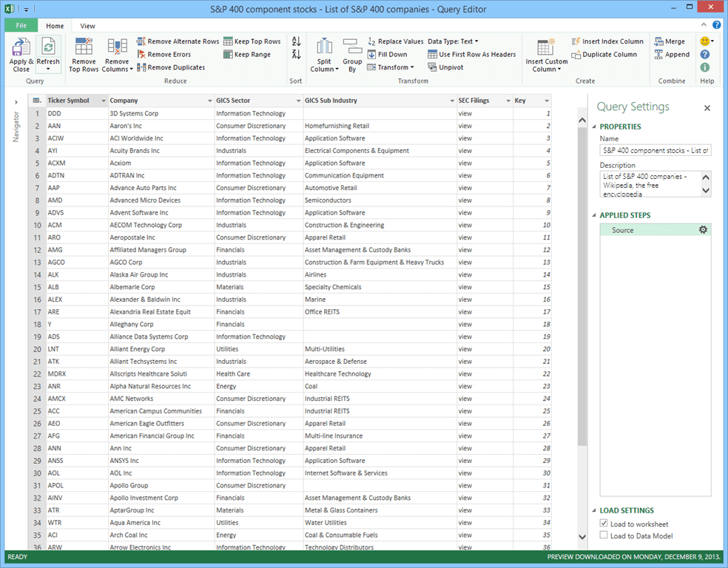Click the Unpivot tool
This screenshot has width=728, height=568.
click(x=445, y=67)
